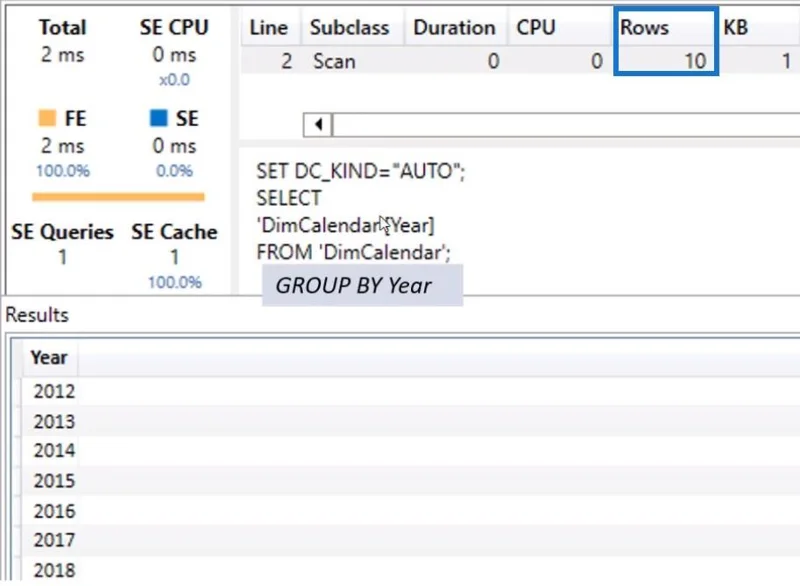The height and width of the screenshot is (586, 800).
Task: Click the Total 2 ms value
Action: 62,55
